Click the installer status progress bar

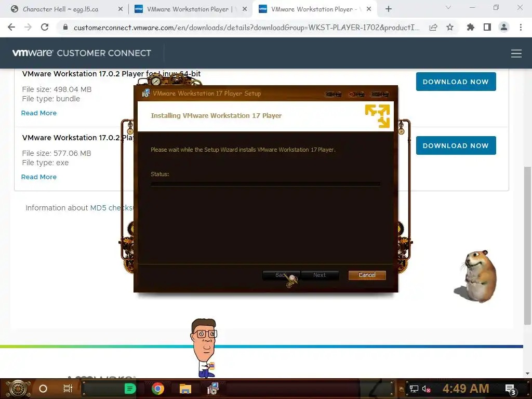tap(265, 184)
